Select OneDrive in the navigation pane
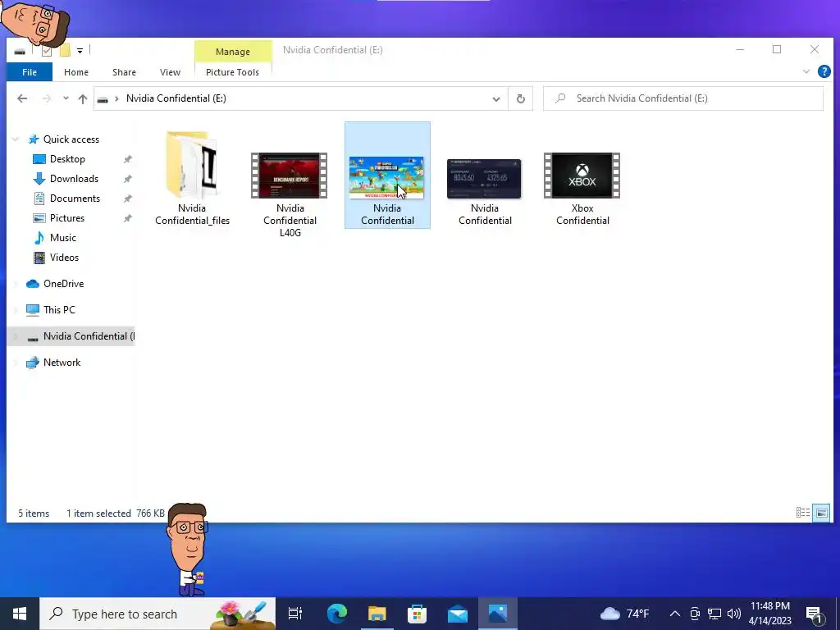 [63, 284]
